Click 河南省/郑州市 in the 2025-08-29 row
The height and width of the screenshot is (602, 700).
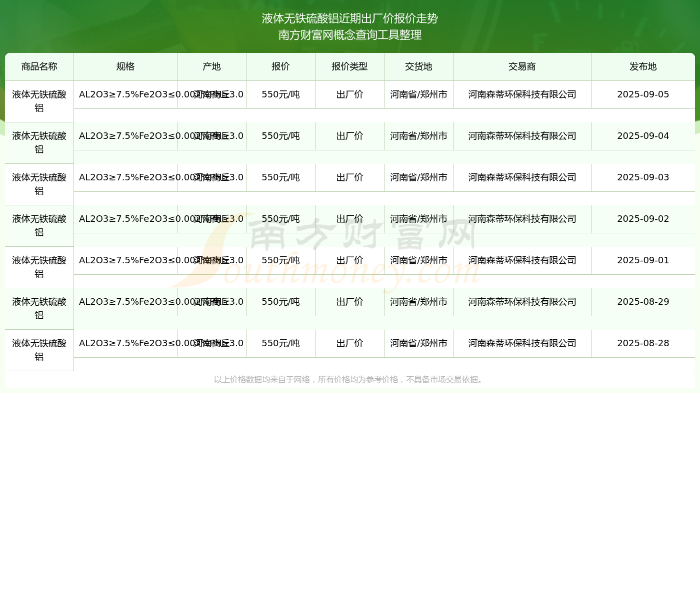(x=418, y=302)
